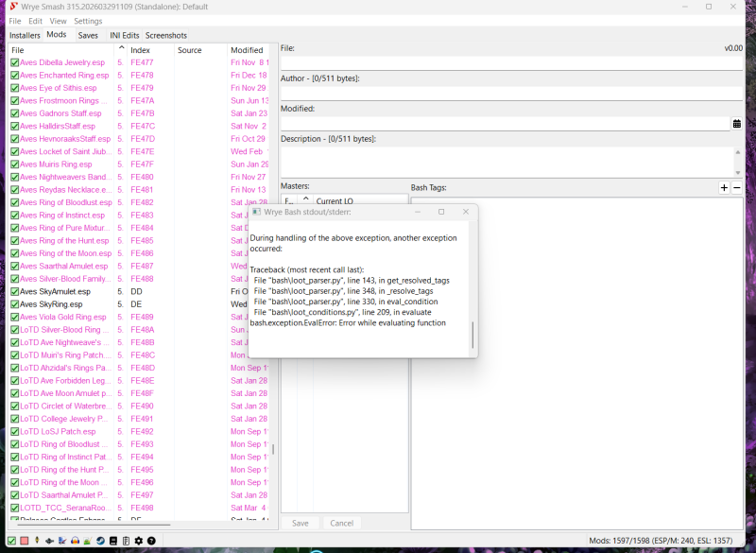Viewport: 756px width, 553px height.
Task: Description scrollbar down arrow
Action: tap(738, 172)
